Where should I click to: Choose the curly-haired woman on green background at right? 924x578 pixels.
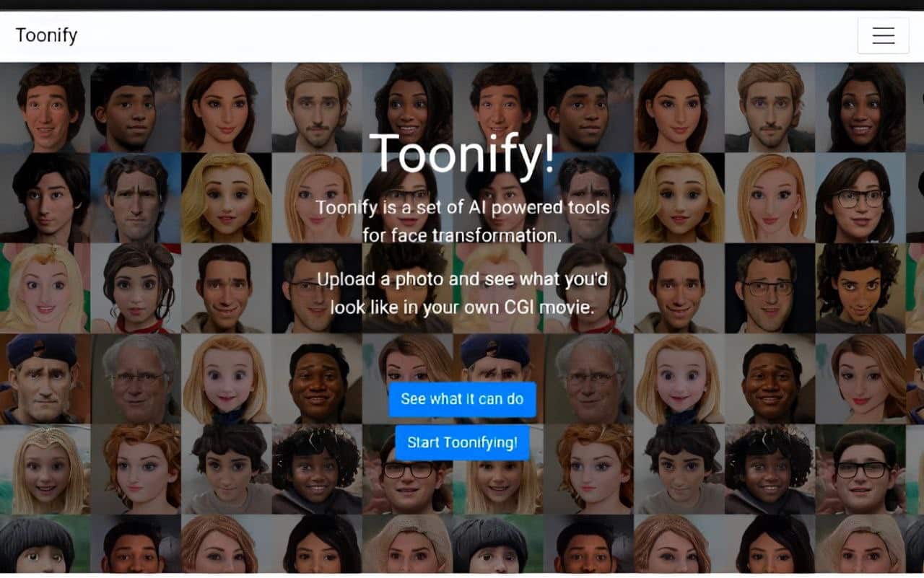860,289
